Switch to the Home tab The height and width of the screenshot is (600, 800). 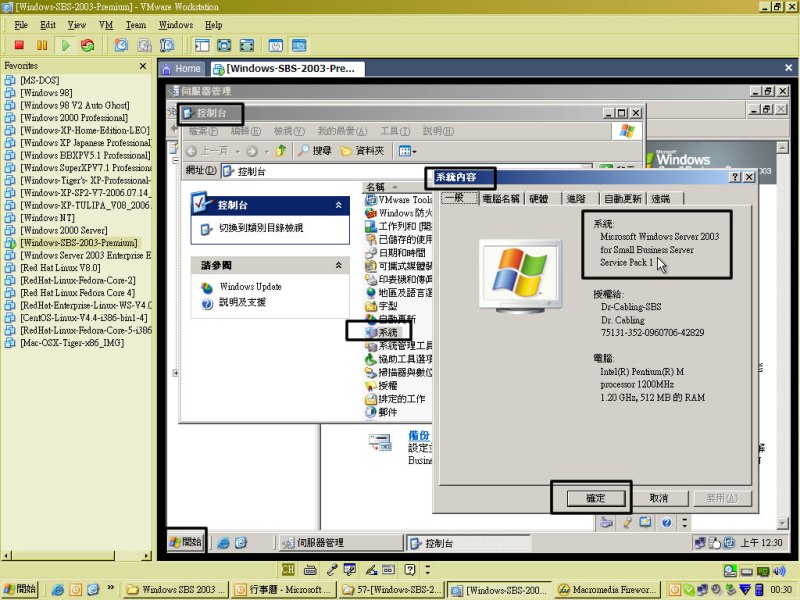click(x=182, y=68)
